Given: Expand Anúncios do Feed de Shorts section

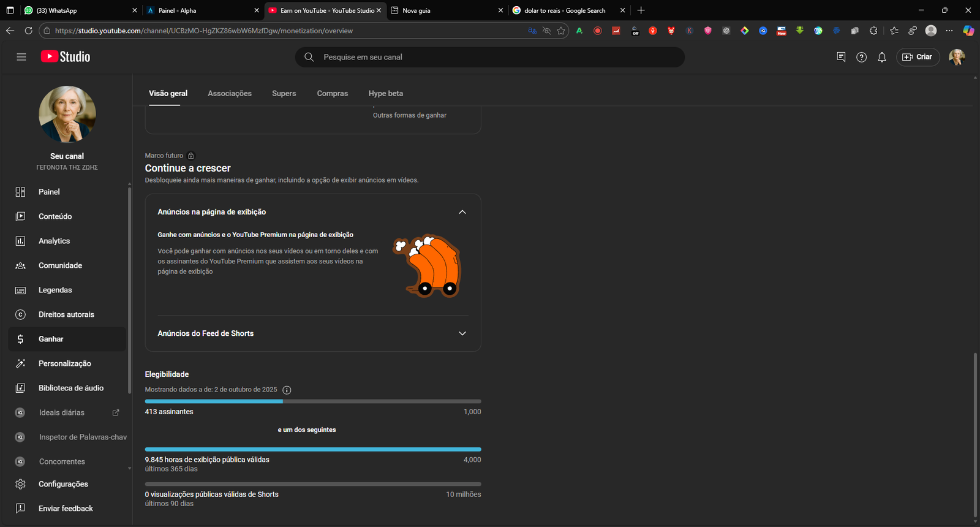Looking at the screenshot, I should (462, 333).
